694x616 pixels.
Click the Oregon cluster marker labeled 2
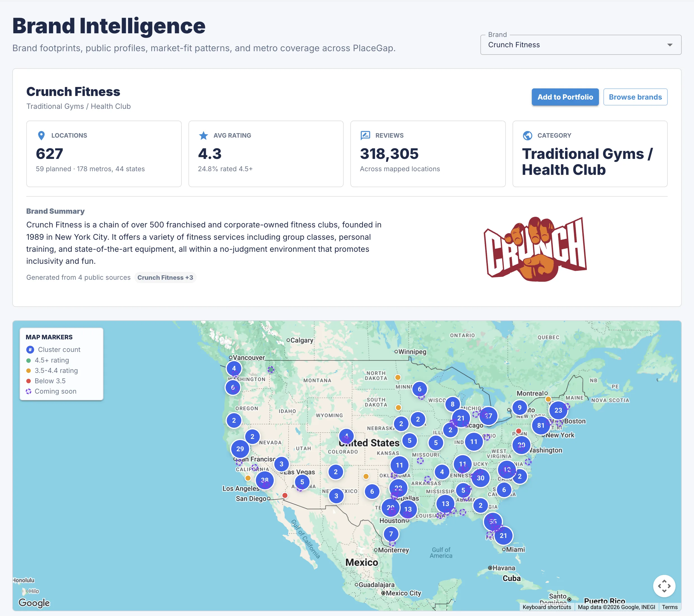pyautogui.click(x=234, y=420)
